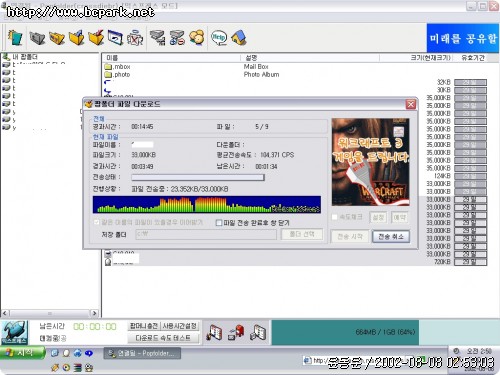Image resolution: width=500 pixels, height=375 pixels.
Task: Click the blue bird logo at bottom left
Action: [x=14, y=332]
